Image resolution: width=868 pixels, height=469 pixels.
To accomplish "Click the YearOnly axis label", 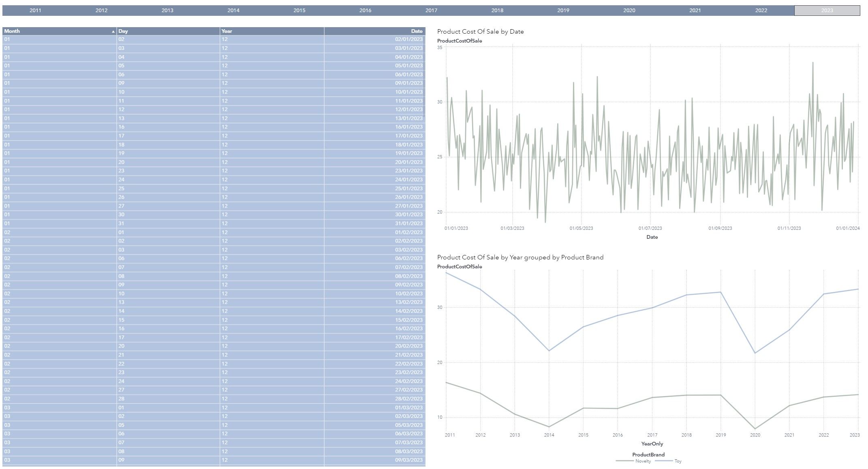I will pyautogui.click(x=652, y=444).
